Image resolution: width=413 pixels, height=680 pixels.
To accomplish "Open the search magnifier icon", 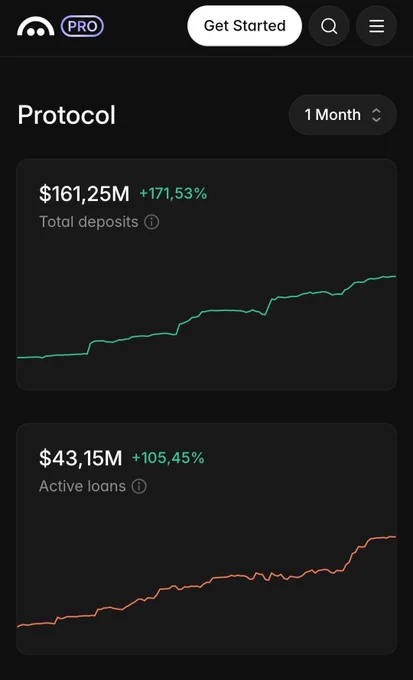I will pos(329,26).
